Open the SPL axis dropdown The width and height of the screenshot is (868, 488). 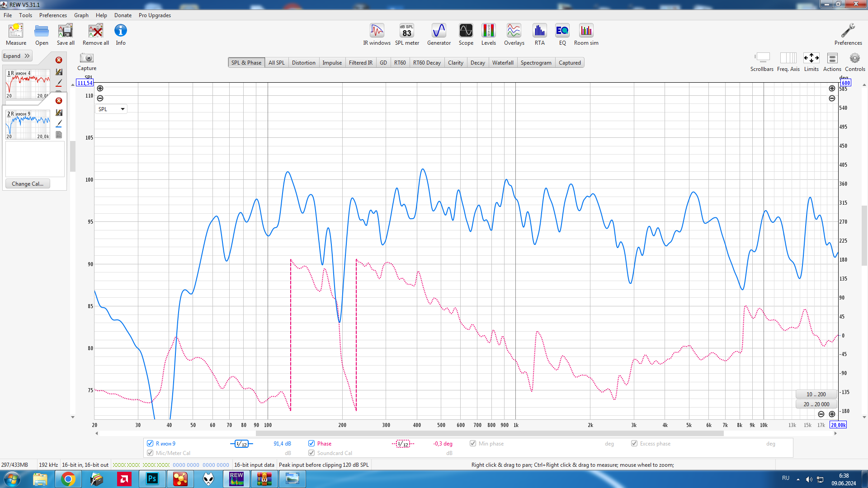(111, 109)
